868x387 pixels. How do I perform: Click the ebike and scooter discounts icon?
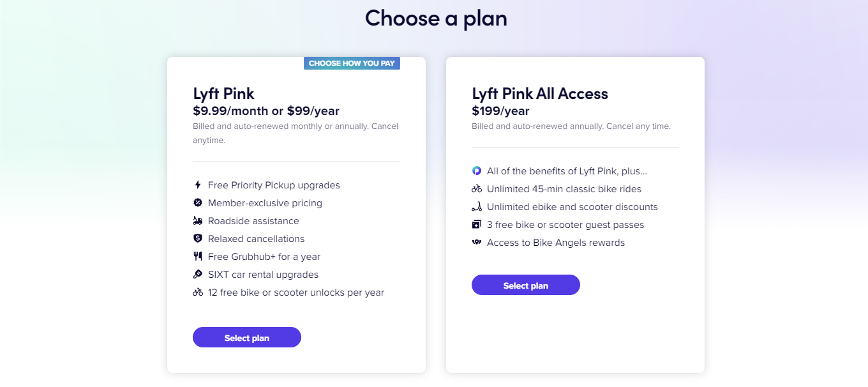click(x=477, y=206)
